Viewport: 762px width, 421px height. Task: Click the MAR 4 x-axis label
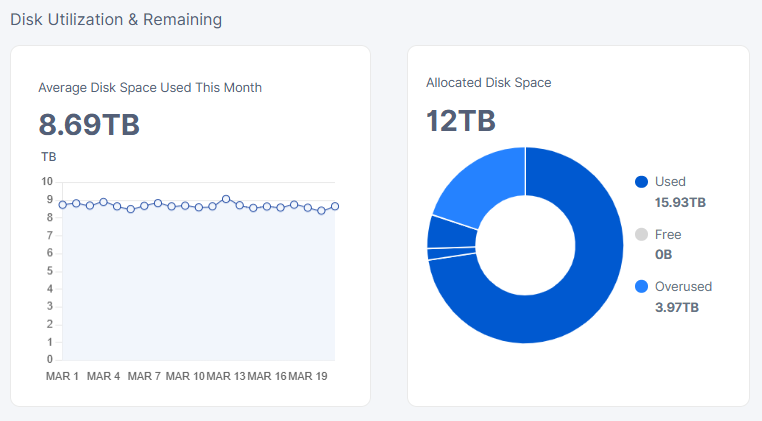104,376
